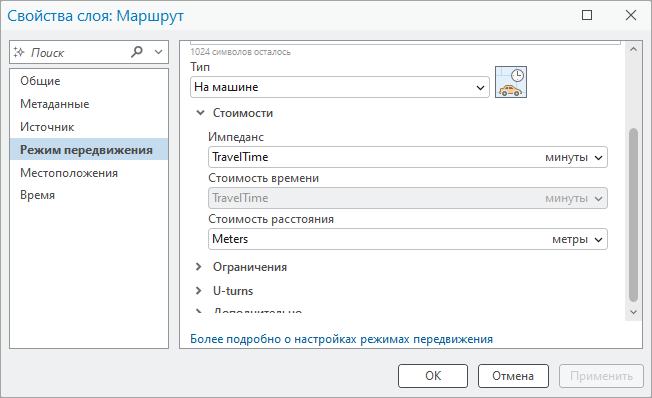The width and height of the screenshot is (652, 398).
Task: Close the Свойства слоя dialog
Action: click(631, 15)
